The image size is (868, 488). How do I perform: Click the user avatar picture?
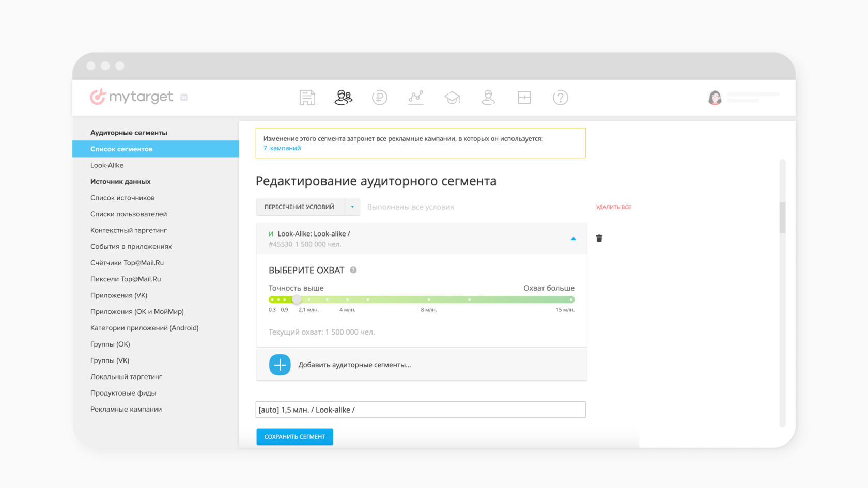coord(715,98)
